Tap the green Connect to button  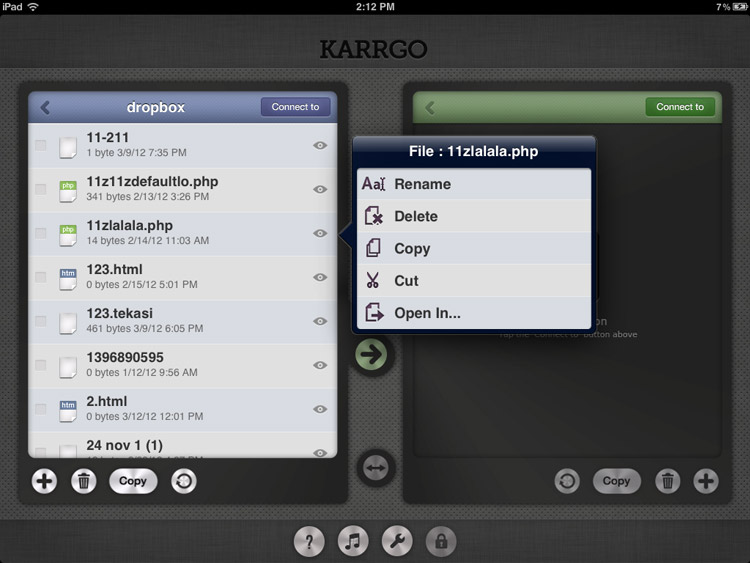680,107
